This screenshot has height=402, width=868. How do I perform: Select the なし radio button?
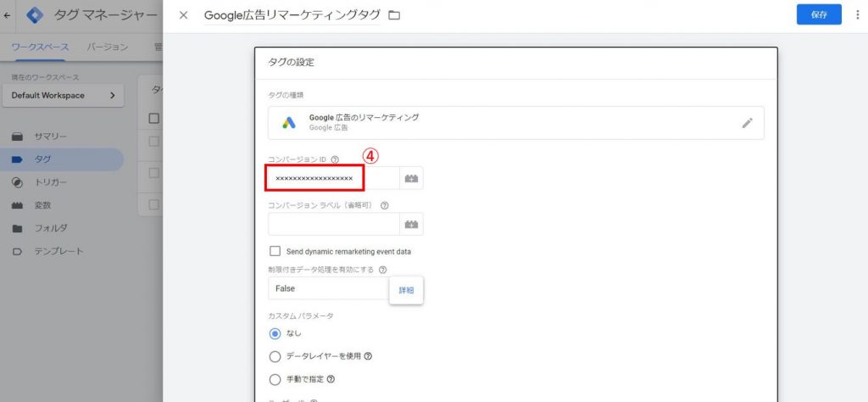(275, 334)
